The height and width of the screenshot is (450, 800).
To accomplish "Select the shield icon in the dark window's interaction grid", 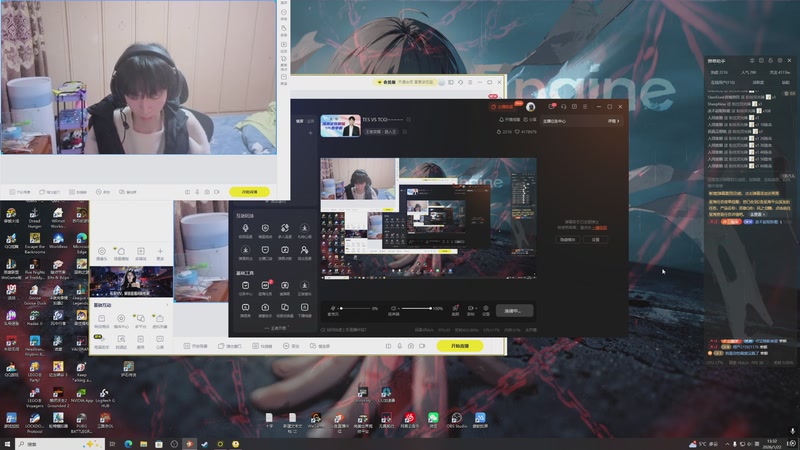I will coord(265,230).
